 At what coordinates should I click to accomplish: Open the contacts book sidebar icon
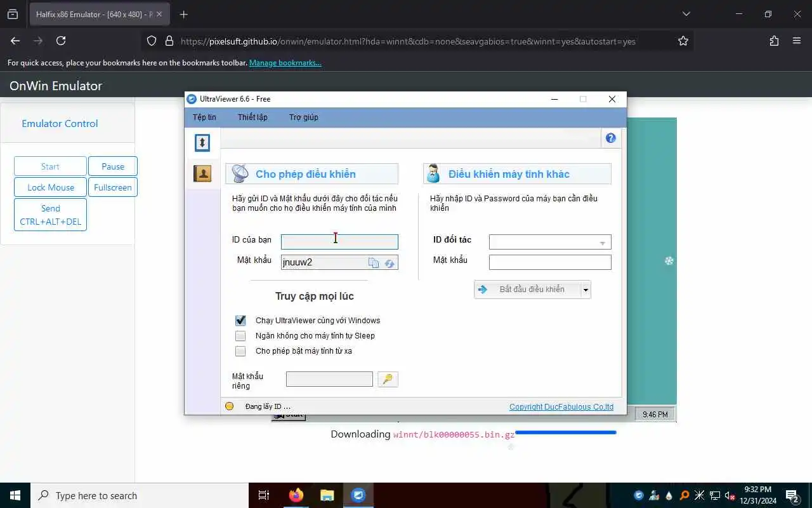[202, 173]
